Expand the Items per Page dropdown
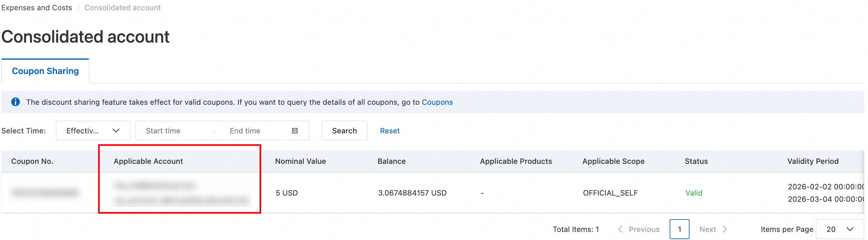The width and height of the screenshot is (868, 240). [x=840, y=229]
